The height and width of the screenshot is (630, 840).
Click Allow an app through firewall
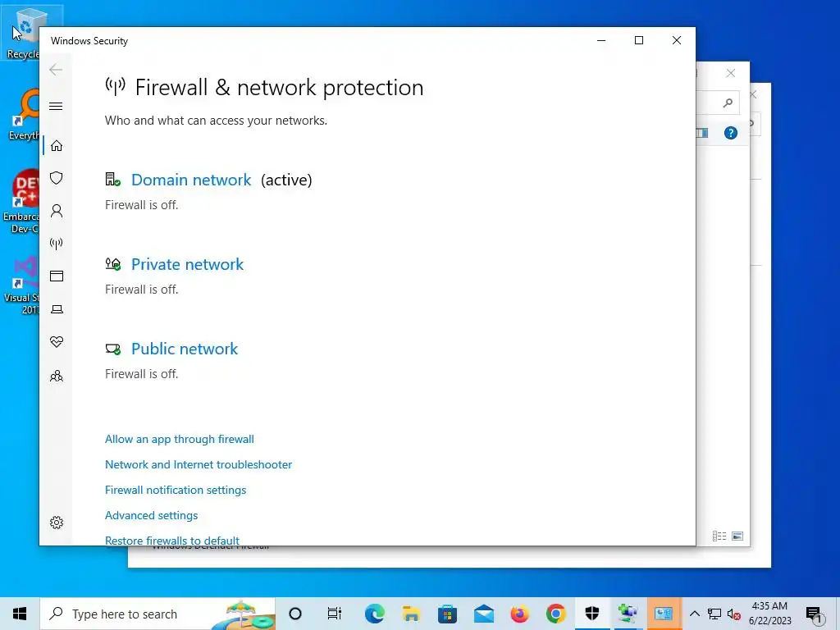pyautogui.click(x=180, y=440)
